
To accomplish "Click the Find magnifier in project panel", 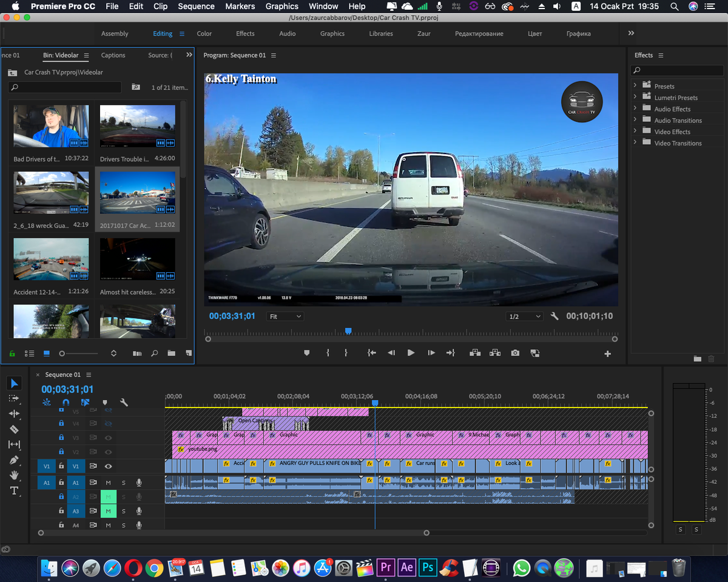I will (x=154, y=353).
